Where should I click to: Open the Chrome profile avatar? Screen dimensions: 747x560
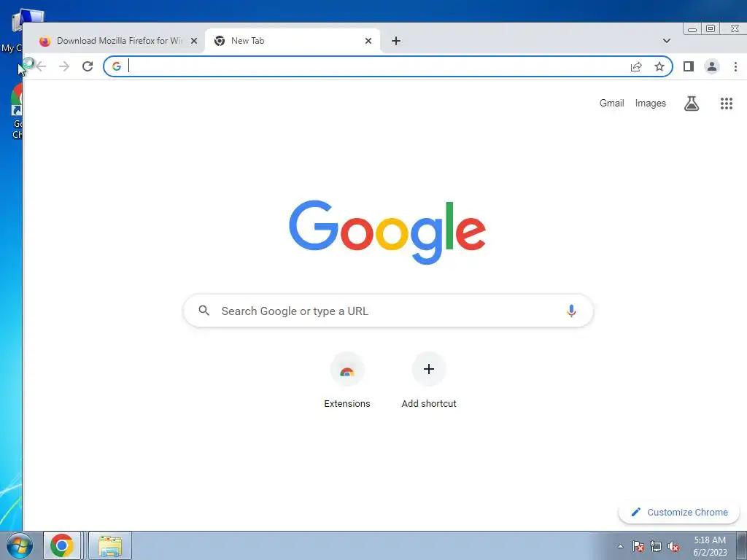point(712,66)
